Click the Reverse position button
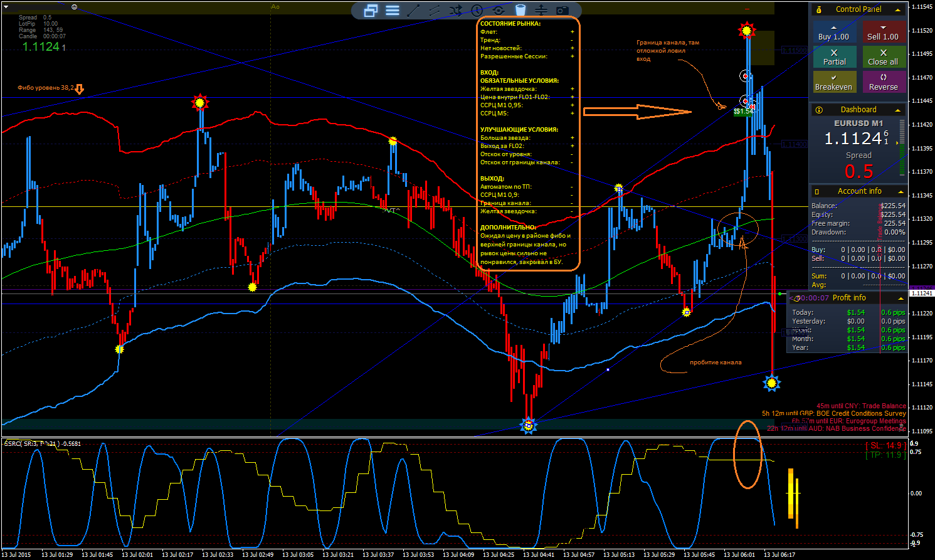 tap(884, 82)
